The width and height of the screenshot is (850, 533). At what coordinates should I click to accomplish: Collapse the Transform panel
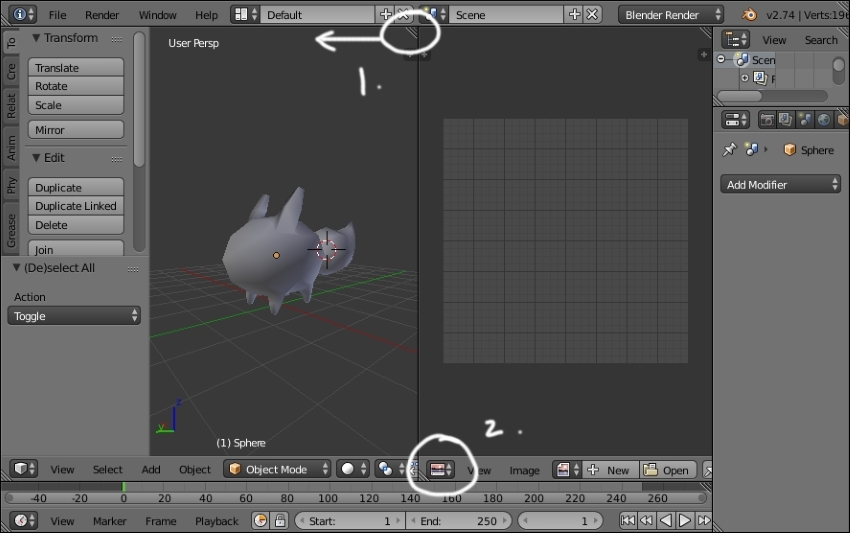click(36, 38)
